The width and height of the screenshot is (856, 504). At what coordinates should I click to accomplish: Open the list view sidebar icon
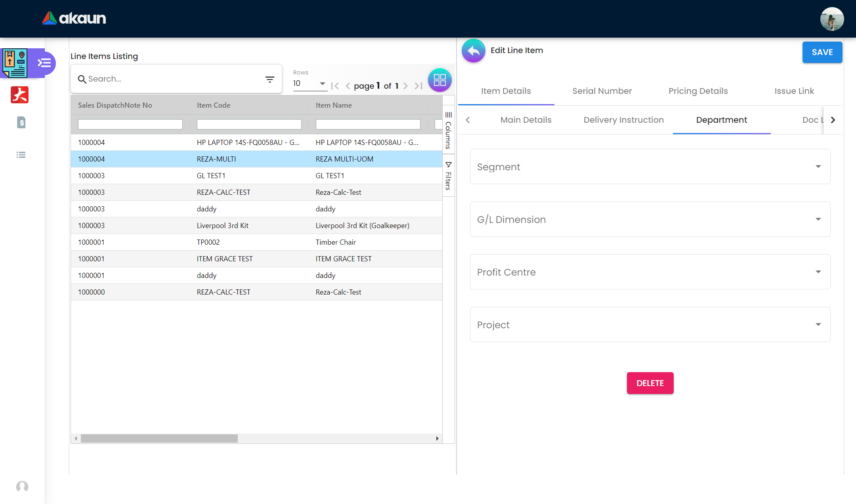(x=21, y=155)
